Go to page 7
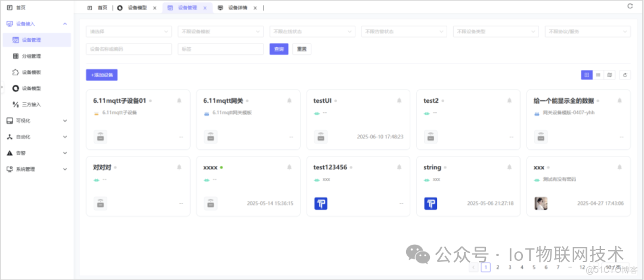 [x=558, y=267]
